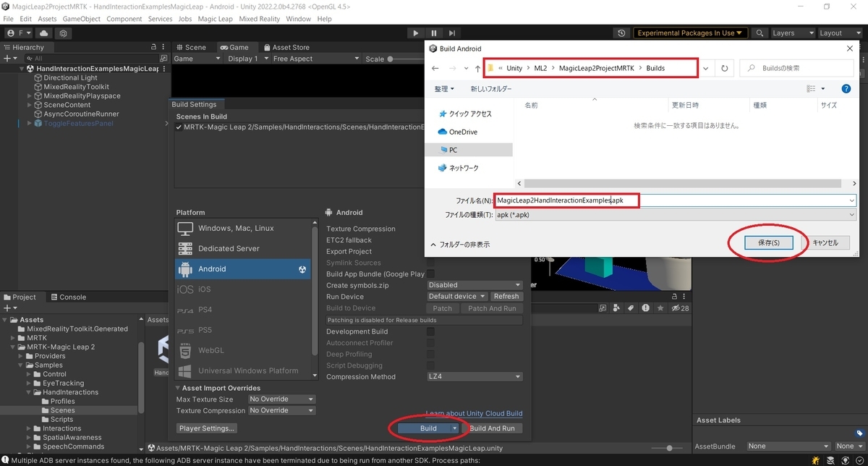The height and width of the screenshot is (466, 868).
Task: Click the Build And Run button
Action: pyautogui.click(x=493, y=428)
